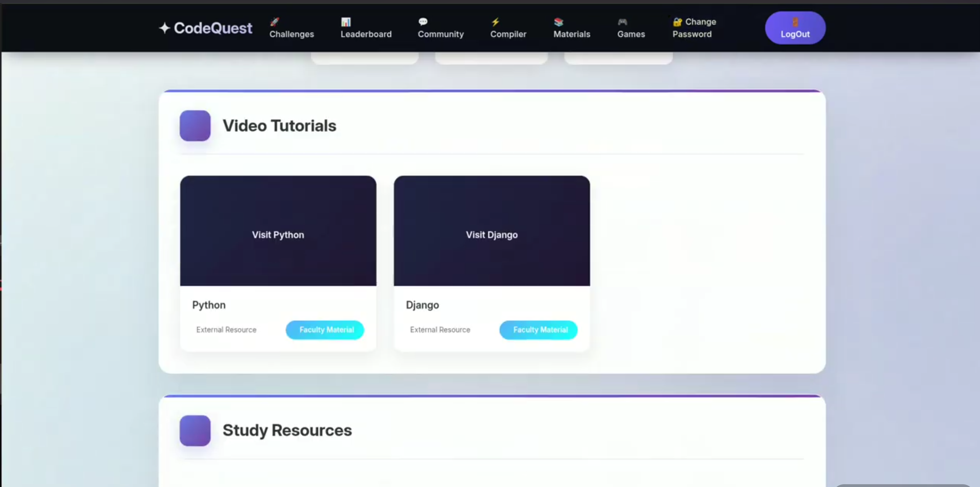
Task: Click the LogOut button
Action: [x=795, y=28]
